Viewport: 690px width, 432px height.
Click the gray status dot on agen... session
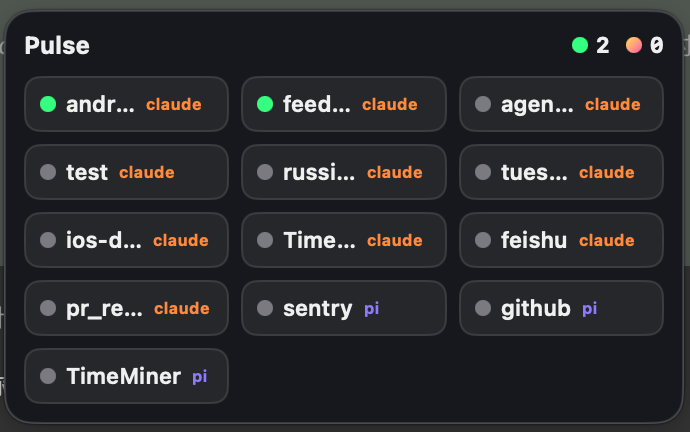click(483, 104)
